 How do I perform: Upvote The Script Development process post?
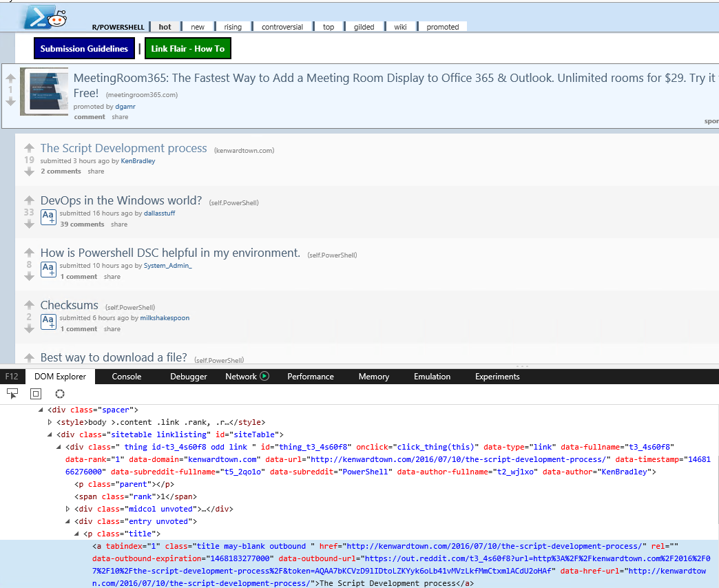pyautogui.click(x=29, y=148)
